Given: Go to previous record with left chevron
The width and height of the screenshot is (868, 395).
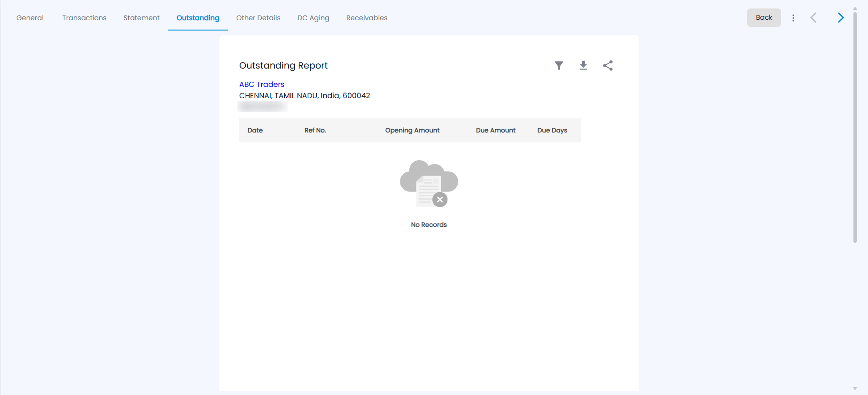Looking at the screenshot, I should 813,18.
